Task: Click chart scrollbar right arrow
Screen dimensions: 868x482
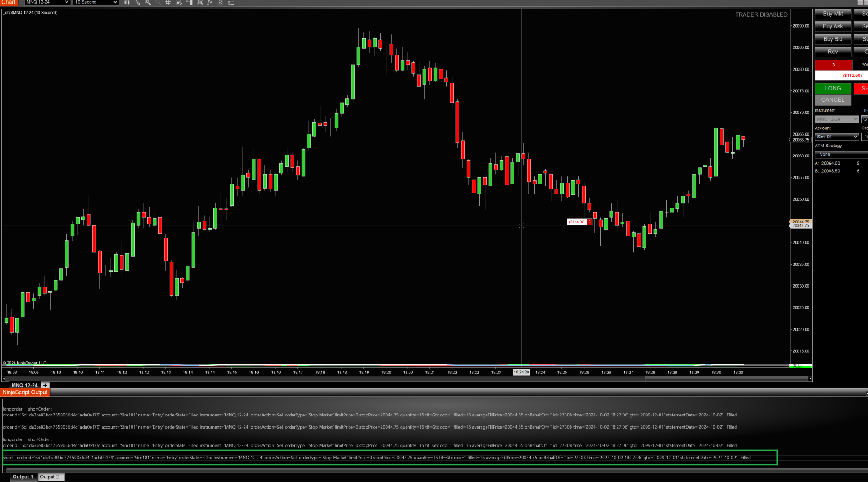Action: coord(810,379)
